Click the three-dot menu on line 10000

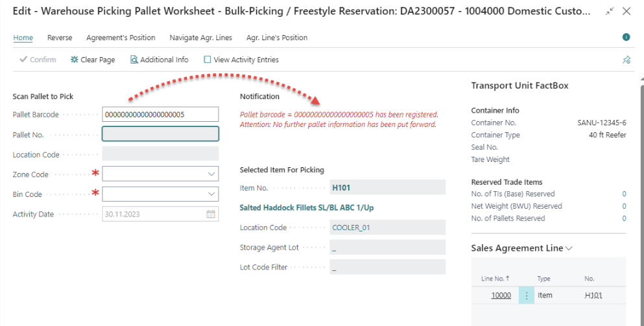[527, 296]
